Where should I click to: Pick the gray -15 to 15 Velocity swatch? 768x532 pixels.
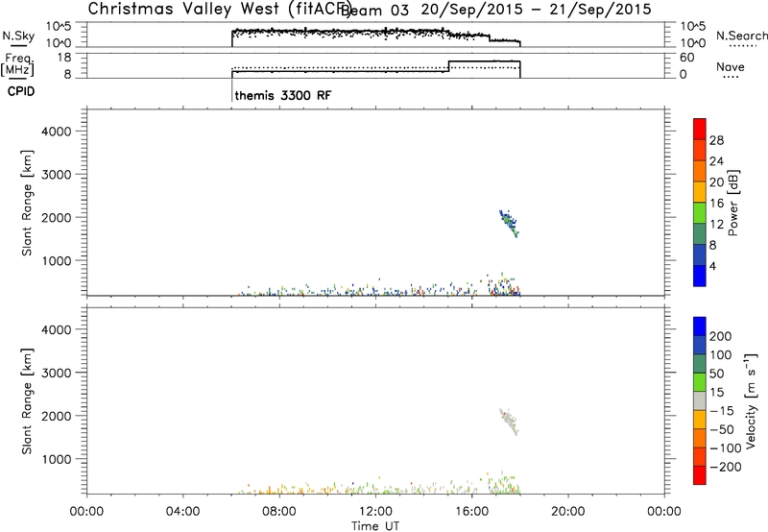(x=700, y=400)
